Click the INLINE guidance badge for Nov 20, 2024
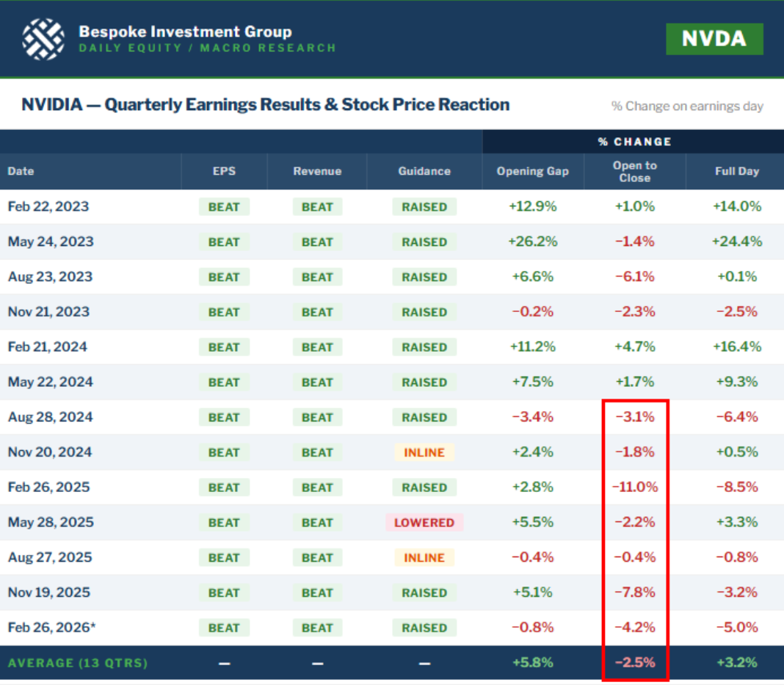This screenshot has width=784, height=685. (x=424, y=452)
